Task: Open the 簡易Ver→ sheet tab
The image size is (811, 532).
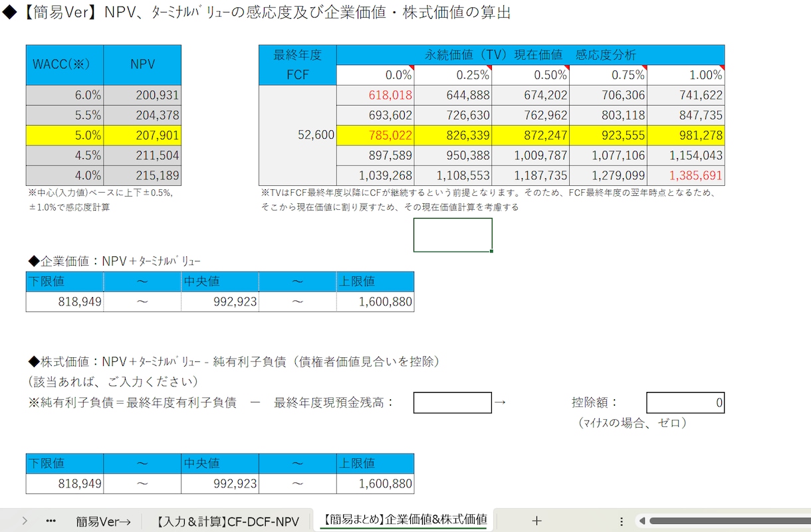Action: pyautogui.click(x=103, y=521)
